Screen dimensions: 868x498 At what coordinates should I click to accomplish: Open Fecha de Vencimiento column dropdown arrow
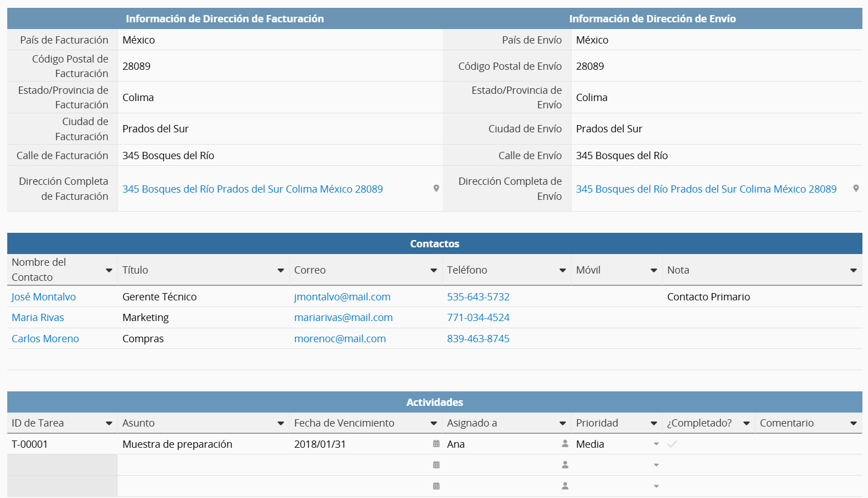[433, 423]
